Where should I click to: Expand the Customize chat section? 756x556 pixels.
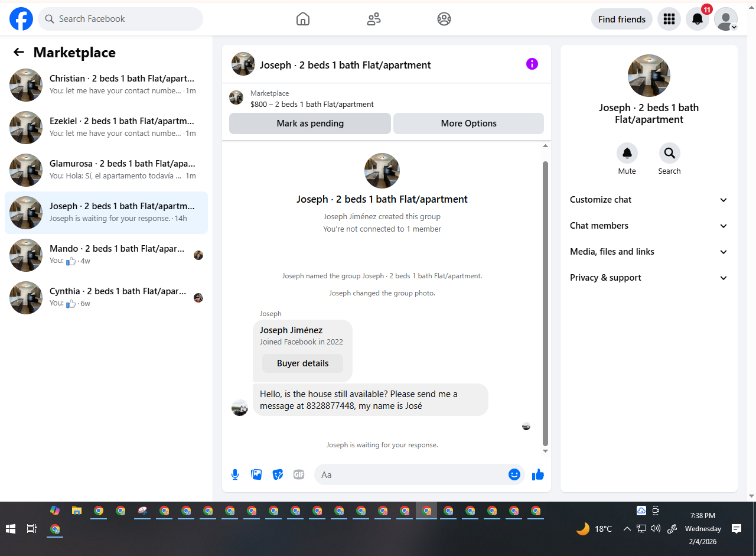point(649,200)
